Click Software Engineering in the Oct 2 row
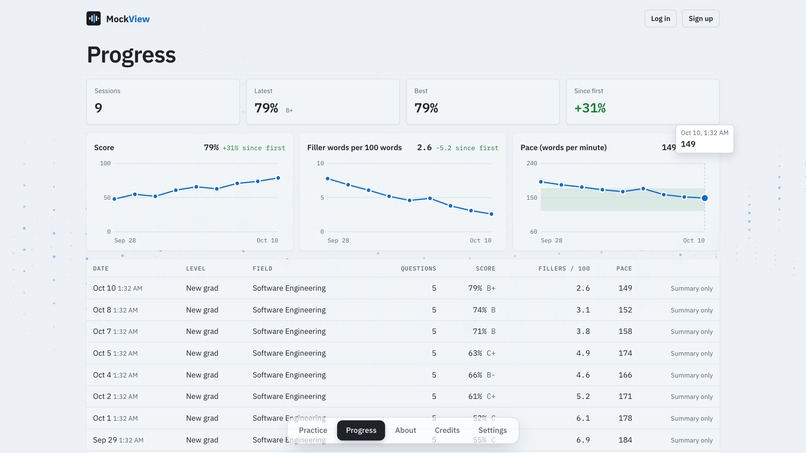806x453 pixels. tap(289, 396)
